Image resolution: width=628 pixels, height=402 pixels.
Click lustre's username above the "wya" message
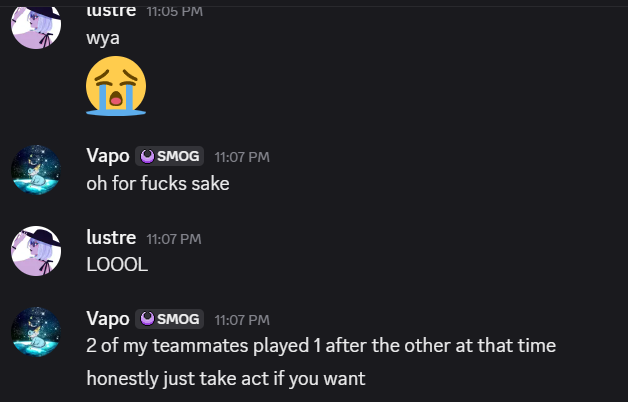[x=111, y=12]
